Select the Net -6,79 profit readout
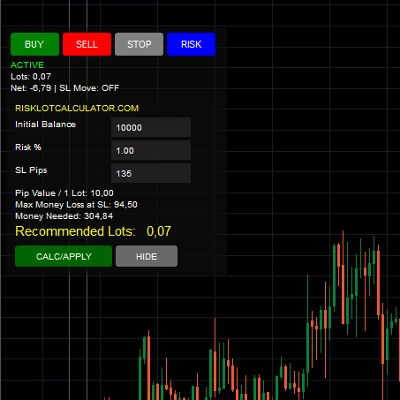This screenshot has width=400, height=400. pos(31,88)
